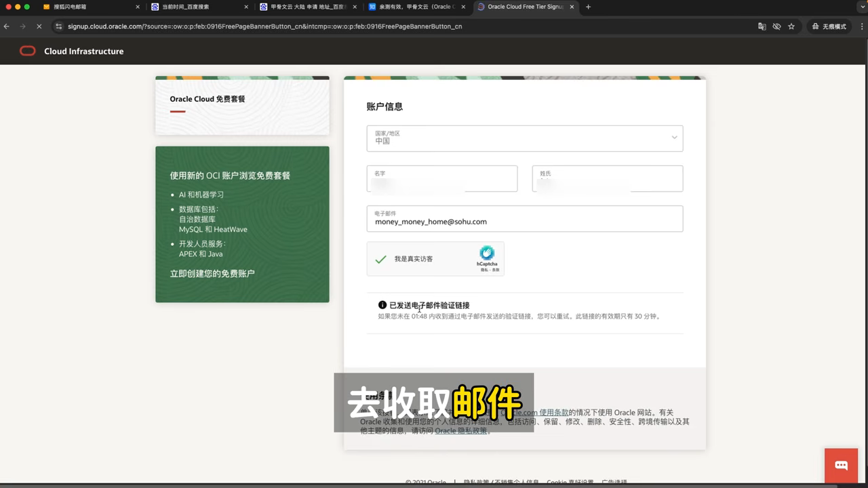This screenshot has width=868, height=488.
Task: Click the 电子邮件 email field
Action: pyautogui.click(x=525, y=218)
